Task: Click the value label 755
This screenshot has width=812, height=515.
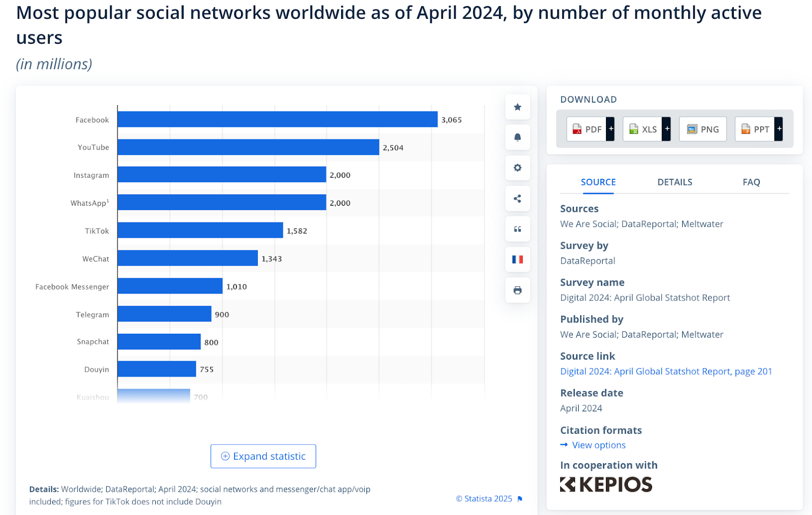Action: (207, 370)
